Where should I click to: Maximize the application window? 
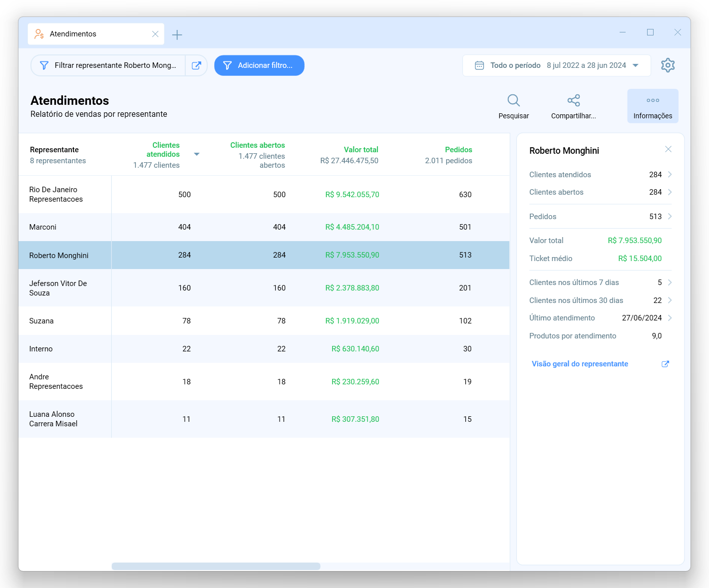[650, 32]
